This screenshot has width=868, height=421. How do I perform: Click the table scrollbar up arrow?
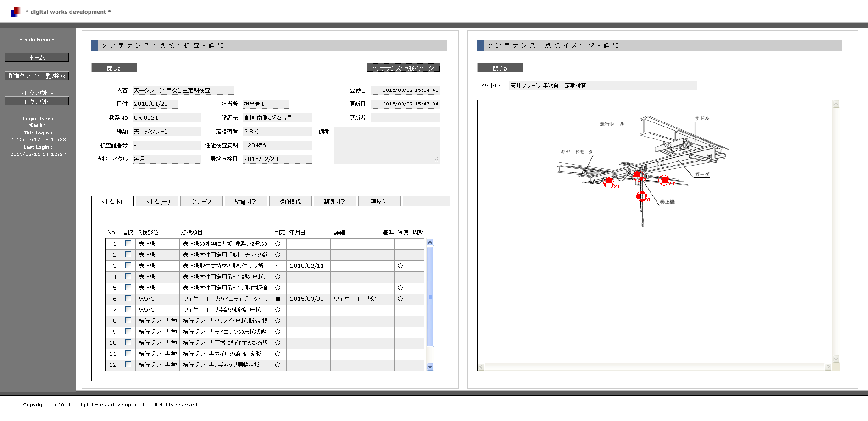430,243
